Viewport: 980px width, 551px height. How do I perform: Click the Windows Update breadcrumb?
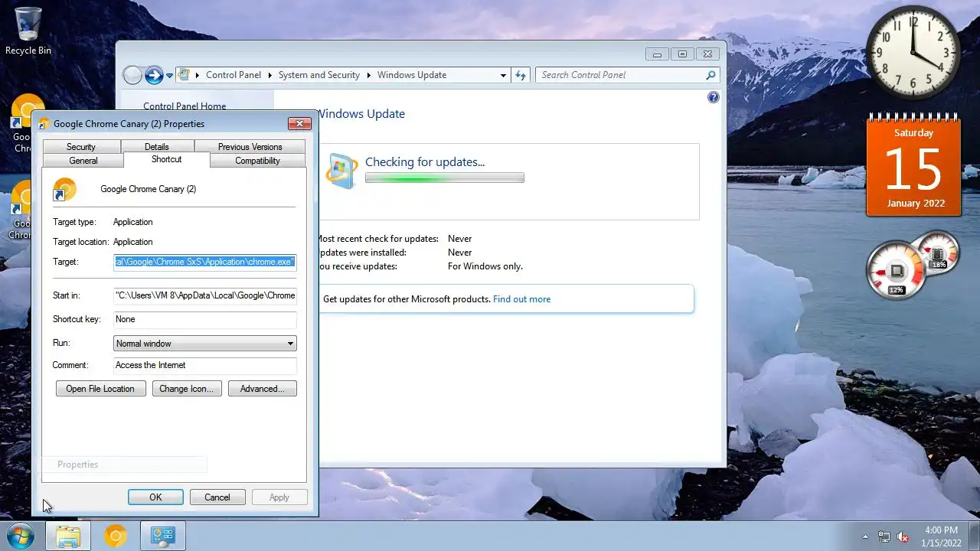coord(412,75)
